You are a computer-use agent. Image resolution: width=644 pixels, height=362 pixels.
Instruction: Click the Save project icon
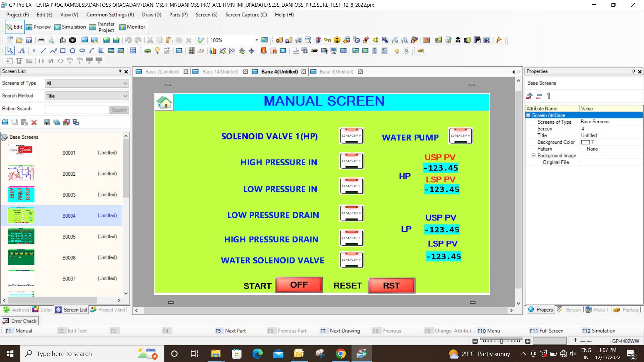29,40
